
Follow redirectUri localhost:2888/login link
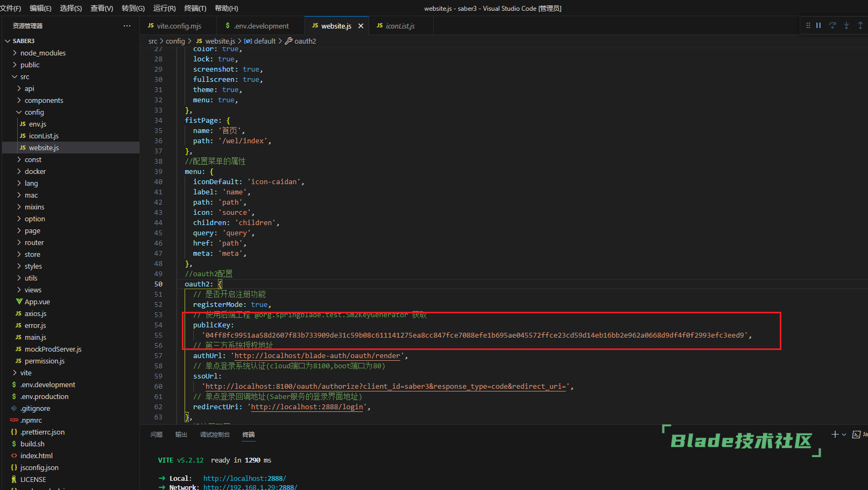pyautogui.click(x=307, y=407)
